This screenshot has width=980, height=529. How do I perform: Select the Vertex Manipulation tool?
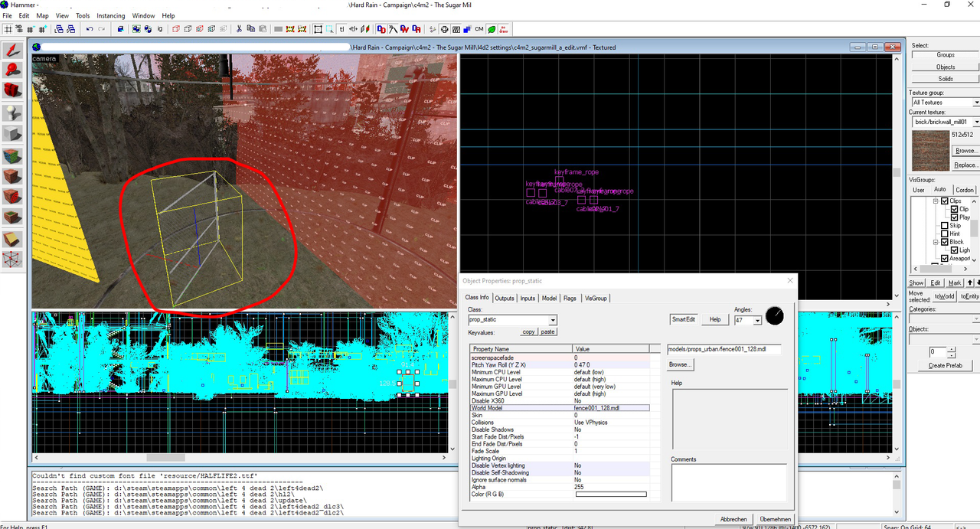12,259
